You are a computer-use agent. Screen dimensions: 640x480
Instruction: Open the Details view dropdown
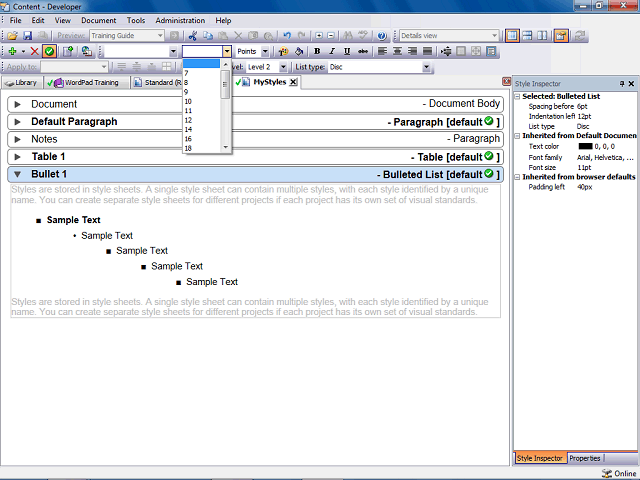tap(494, 36)
